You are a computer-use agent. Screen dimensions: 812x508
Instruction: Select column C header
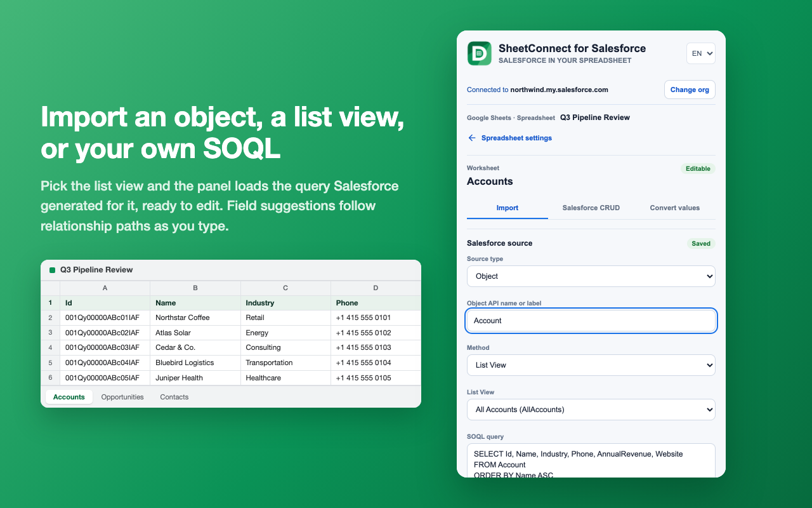(285, 288)
